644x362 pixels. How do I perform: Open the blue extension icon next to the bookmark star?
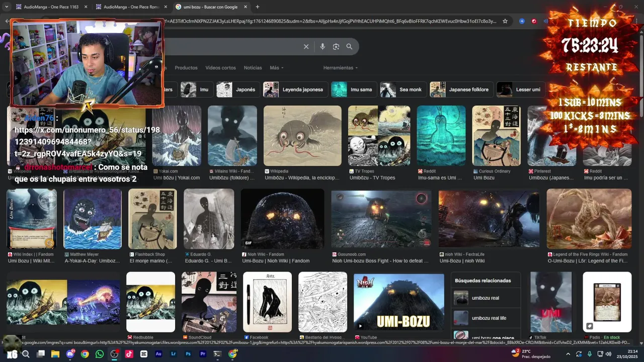(x=522, y=21)
